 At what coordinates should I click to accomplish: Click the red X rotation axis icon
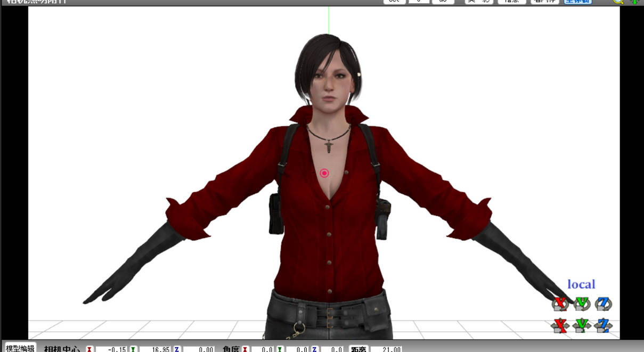560,304
